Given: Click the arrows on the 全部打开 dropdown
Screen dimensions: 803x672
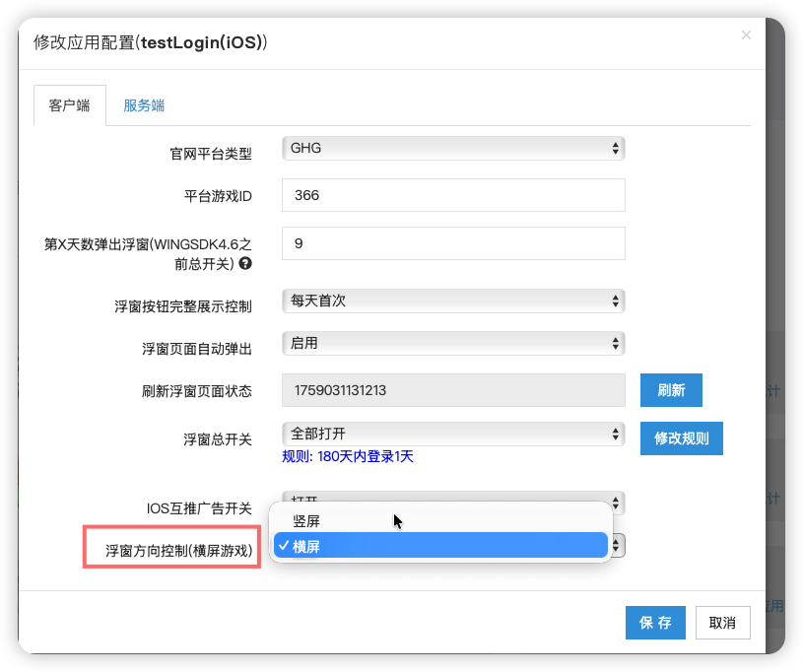Looking at the screenshot, I should click(616, 434).
